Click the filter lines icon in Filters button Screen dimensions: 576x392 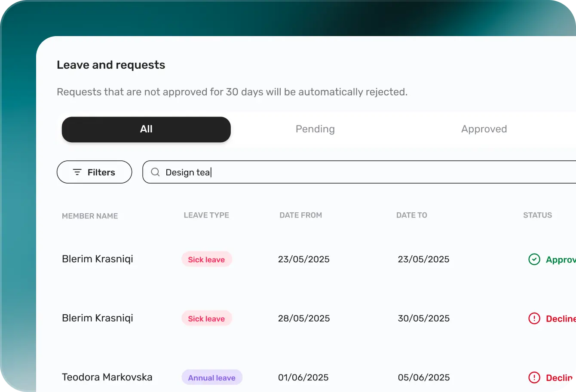tap(77, 172)
